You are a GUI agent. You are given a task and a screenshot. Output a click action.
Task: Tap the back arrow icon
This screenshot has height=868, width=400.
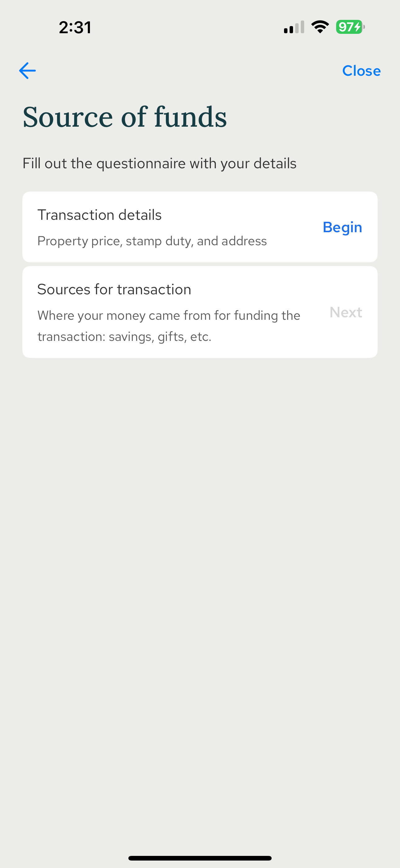28,71
